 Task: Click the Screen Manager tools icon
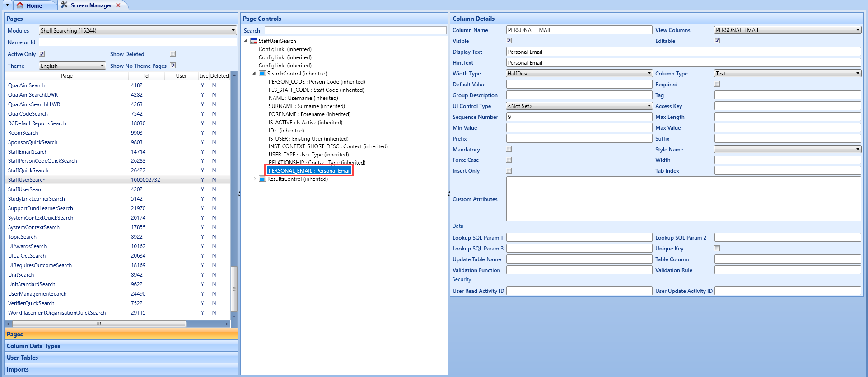tap(64, 5)
